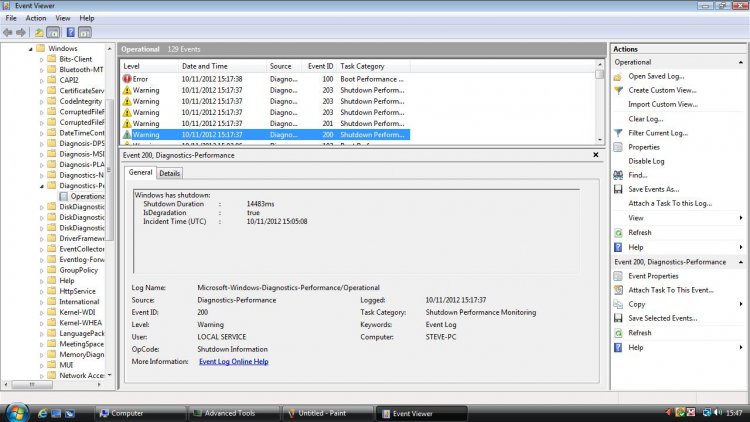Close the event details preview pane
The height and width of the screenshot is (422, 750).
tap(596, 155)
